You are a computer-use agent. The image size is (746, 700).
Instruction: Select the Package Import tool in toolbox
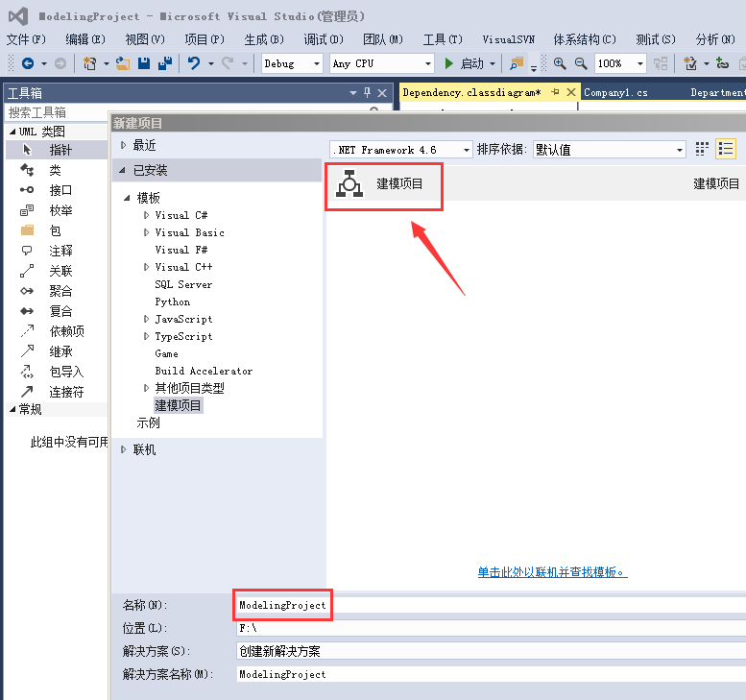click(56, 372)
